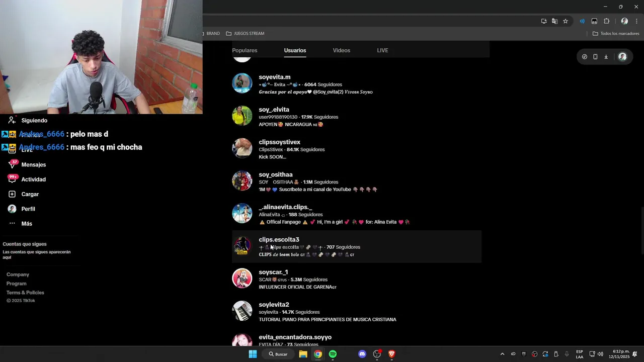Screen dimensions: 644x362
Task: Switch to the Populares tab
Action: pyautogui.click(x=245, y=50)
